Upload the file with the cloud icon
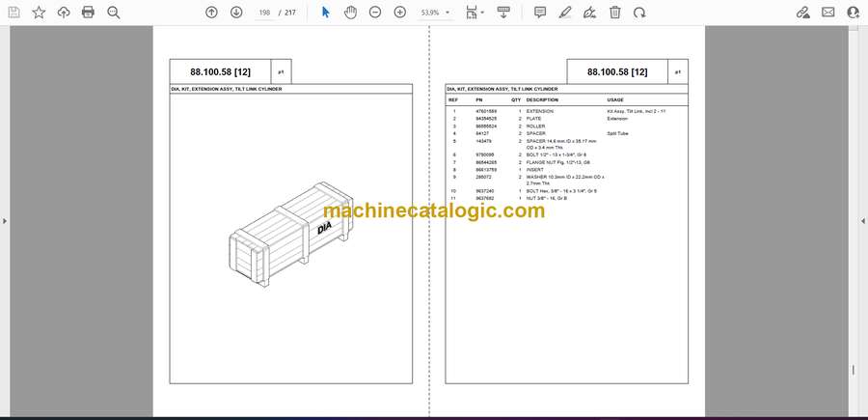868x420 pixels. coord(64,13)
